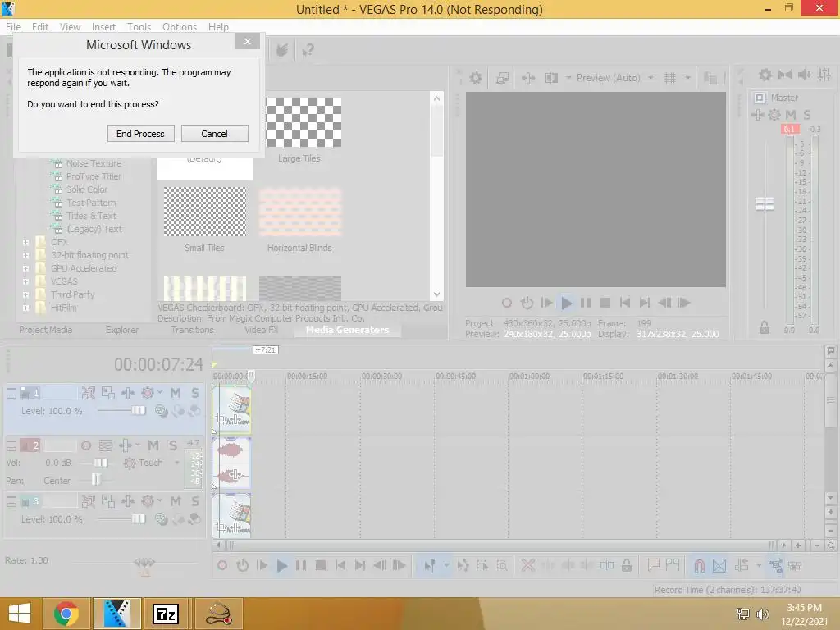Image resolution: width=840 pixels, height=630 pixels.
Task: Click the red Delete X icon in timeline toolbar
Action: (527, 565)
